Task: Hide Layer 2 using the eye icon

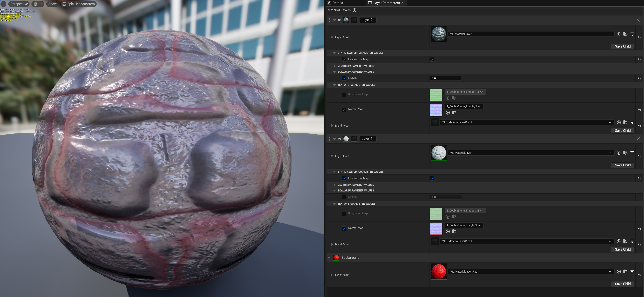Action: 340,20
